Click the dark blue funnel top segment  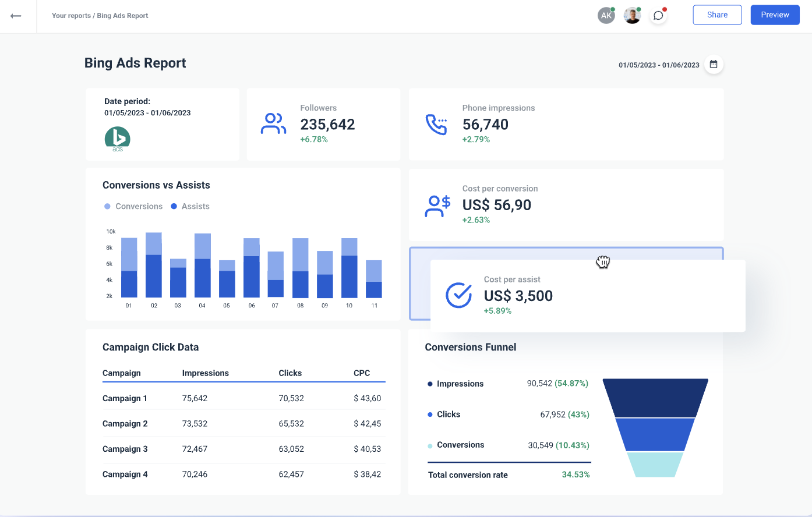point(655,398)
